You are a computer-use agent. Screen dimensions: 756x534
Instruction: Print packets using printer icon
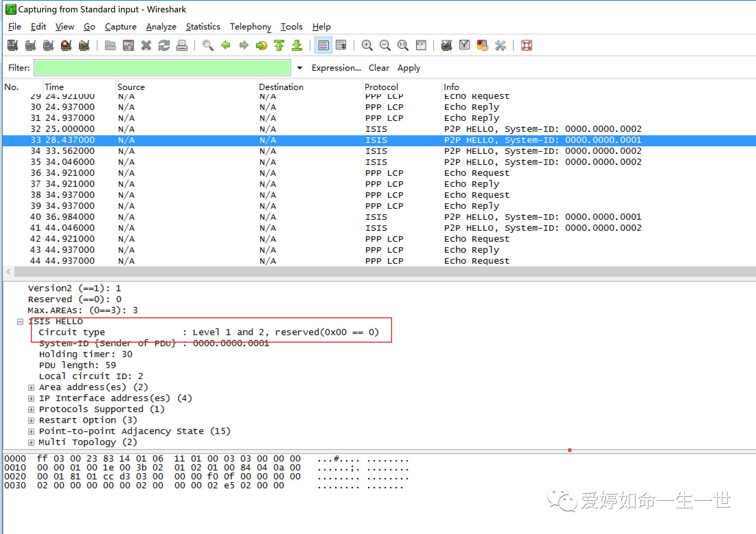tap(182, 45)
